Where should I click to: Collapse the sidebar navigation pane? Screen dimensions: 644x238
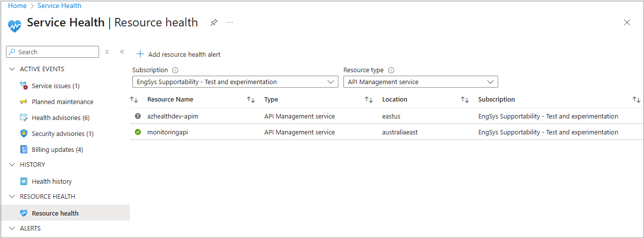click(122, 52)
